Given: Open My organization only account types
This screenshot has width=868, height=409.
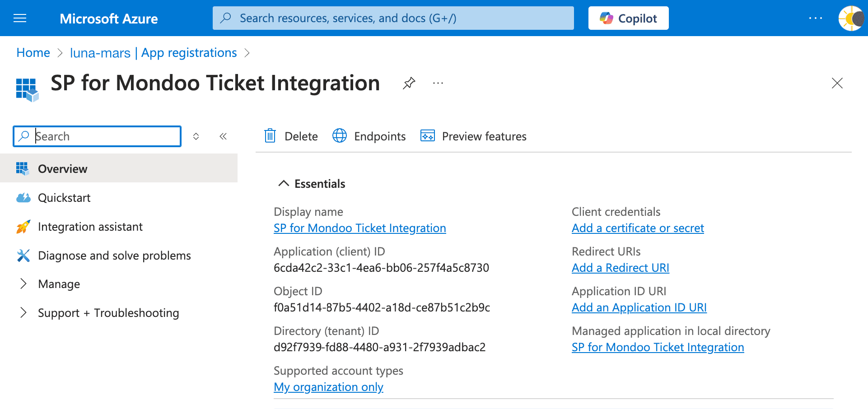Looking at the screenshot, I should click(x=328, y=386).
